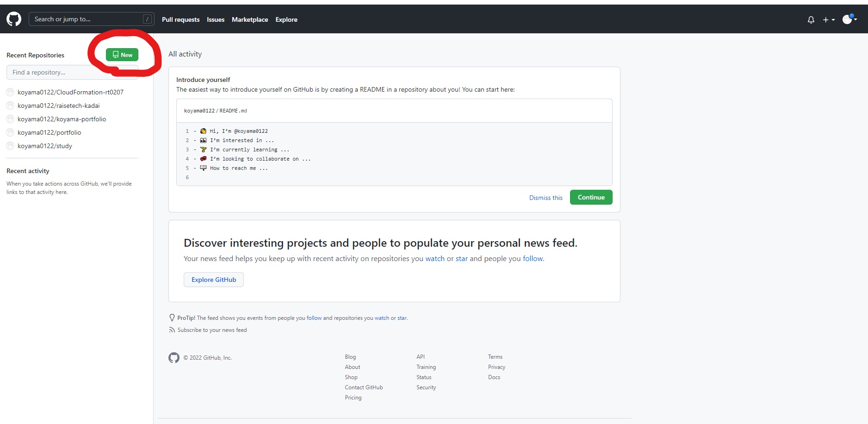Click your profile avatar icon

click(x=848, y=19)
